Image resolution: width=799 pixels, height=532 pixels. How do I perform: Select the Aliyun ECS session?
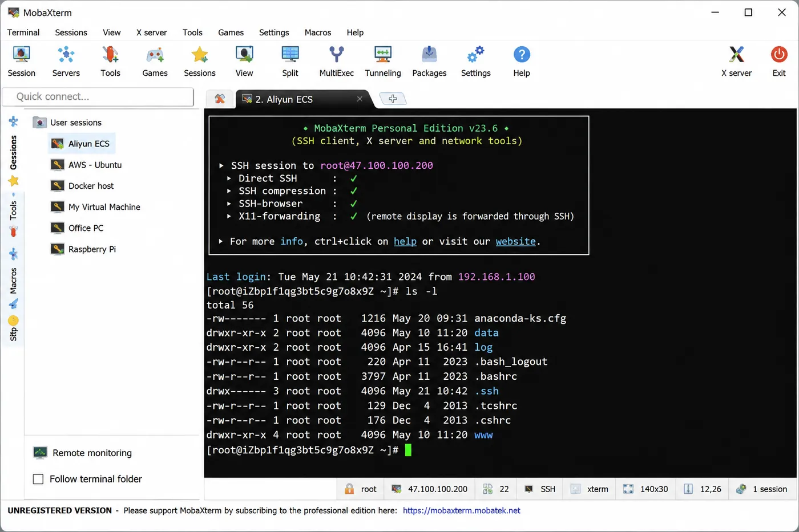tap(82, 144)
